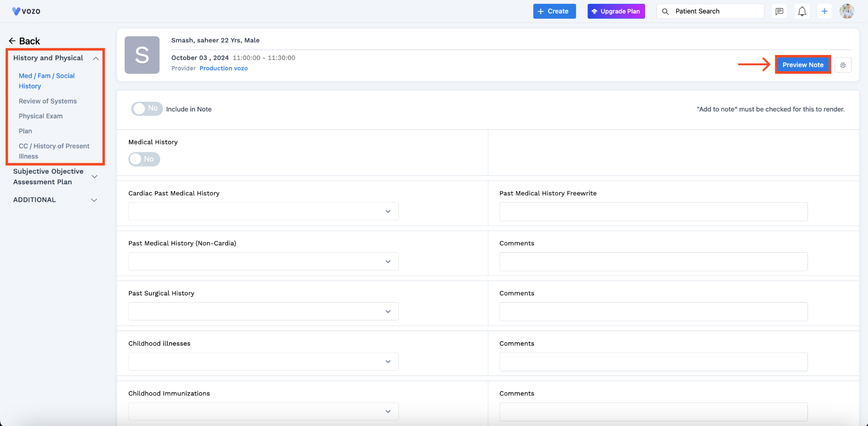This screenshot has height=426, width=868.
Task: Click the Preview Note button
Action: point(803,65)
